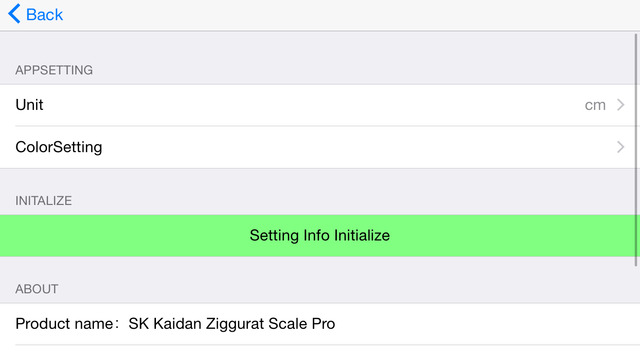Open the ColorSetting menu entry
This screenshot has height=360, width=640.
pos(59,147)
